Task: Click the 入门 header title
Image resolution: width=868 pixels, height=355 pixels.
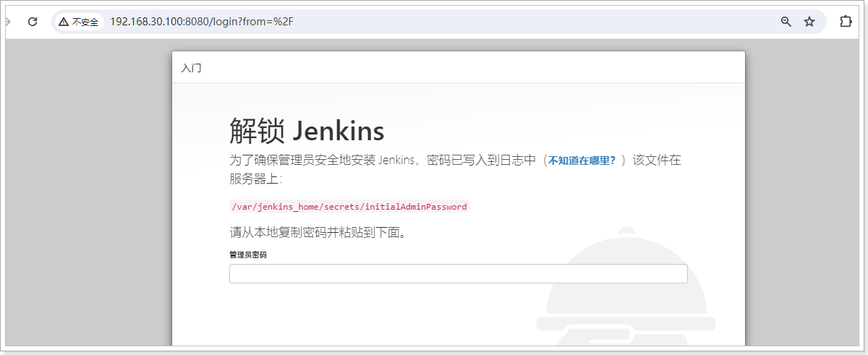Action: click(191, 68)
